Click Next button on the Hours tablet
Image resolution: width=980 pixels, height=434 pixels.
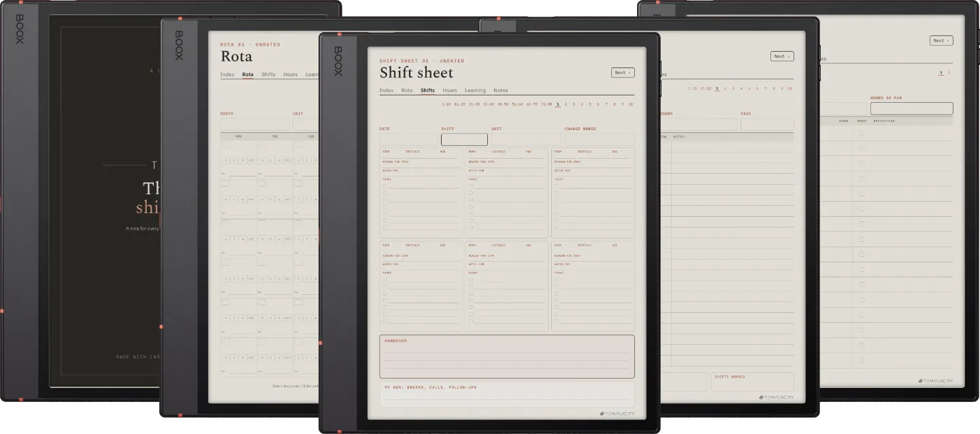click(782, 57)
